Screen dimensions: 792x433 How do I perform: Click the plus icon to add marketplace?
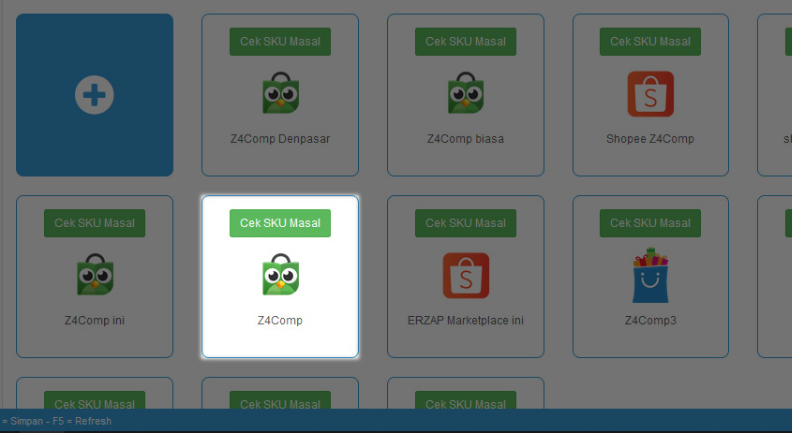pyautogui.click(x=94, y=95)
